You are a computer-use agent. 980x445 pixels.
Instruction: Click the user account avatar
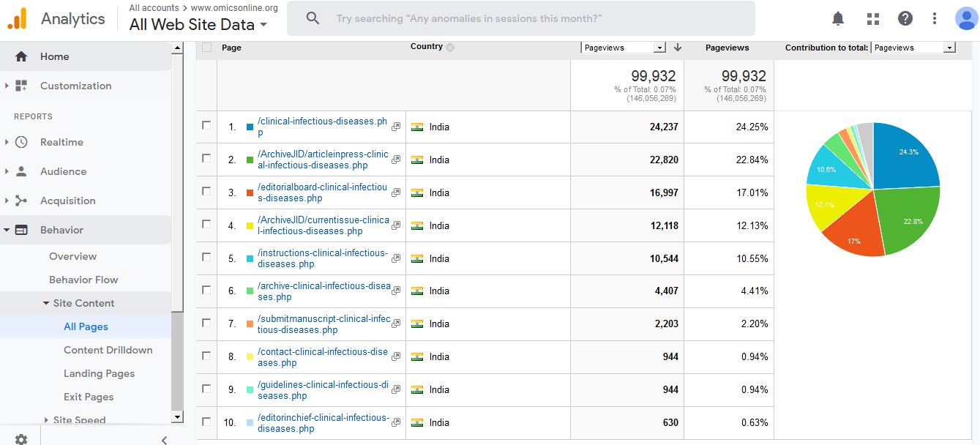pyautogui.click(x=966, y=18)
